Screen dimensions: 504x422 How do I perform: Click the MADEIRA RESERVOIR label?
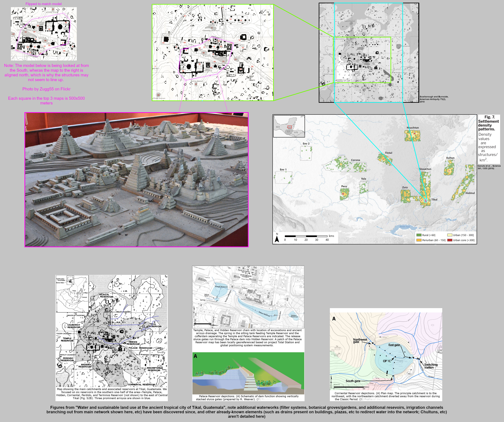[x=85, y=366]
